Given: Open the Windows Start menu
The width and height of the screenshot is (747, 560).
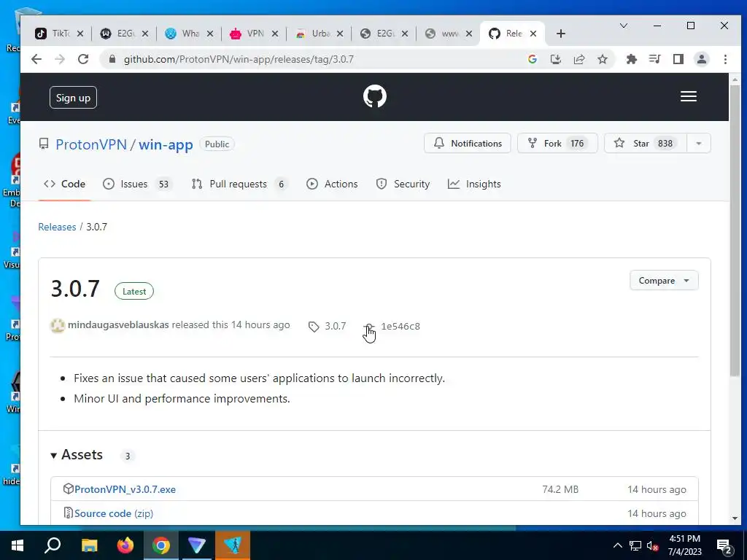Looking at the screenshot, I should click(x=18, y=545).
